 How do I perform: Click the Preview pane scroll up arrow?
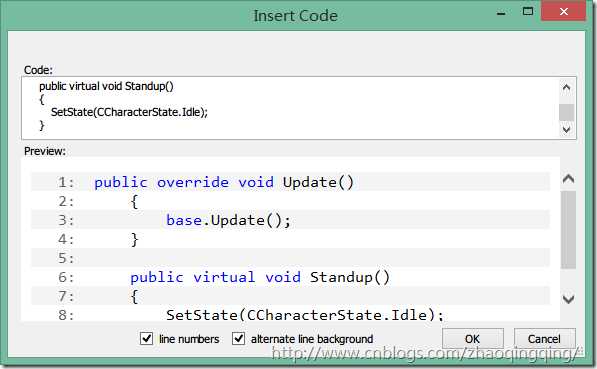(568, 179)
